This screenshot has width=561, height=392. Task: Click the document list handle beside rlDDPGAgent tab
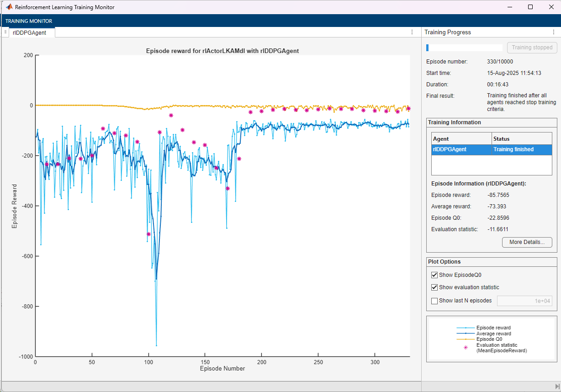(5, 32)
